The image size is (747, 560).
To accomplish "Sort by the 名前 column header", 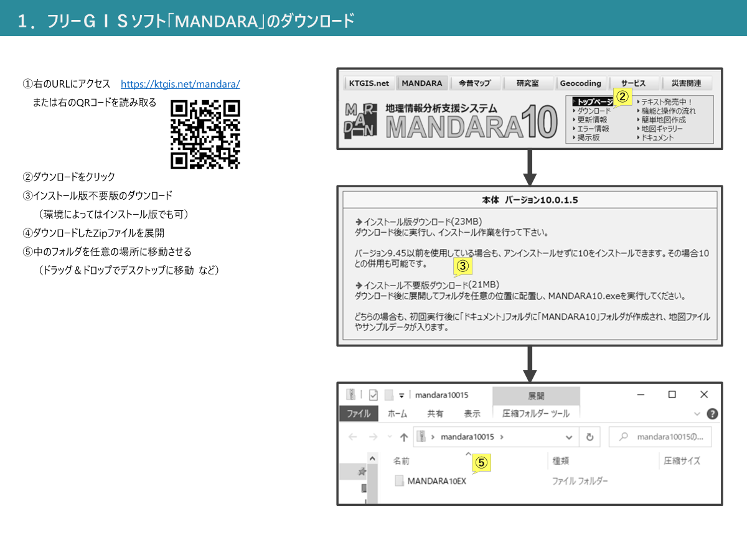I will pos(402,461).
